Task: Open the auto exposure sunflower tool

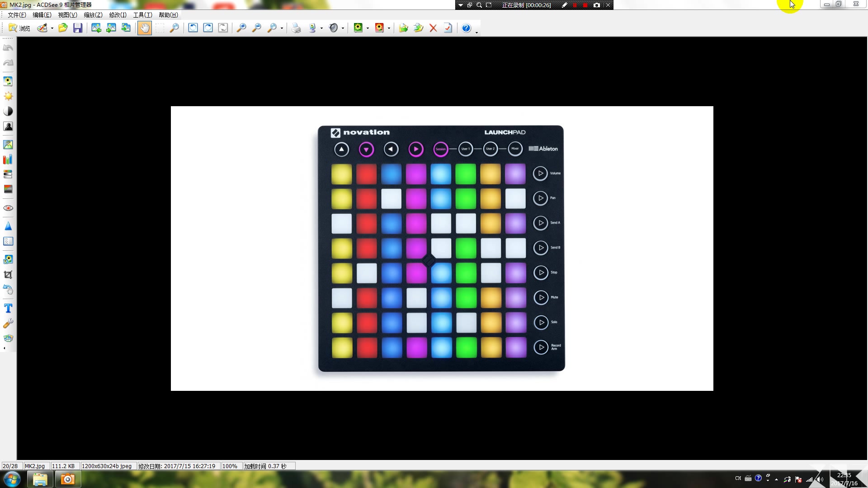Action: [8, 81]
